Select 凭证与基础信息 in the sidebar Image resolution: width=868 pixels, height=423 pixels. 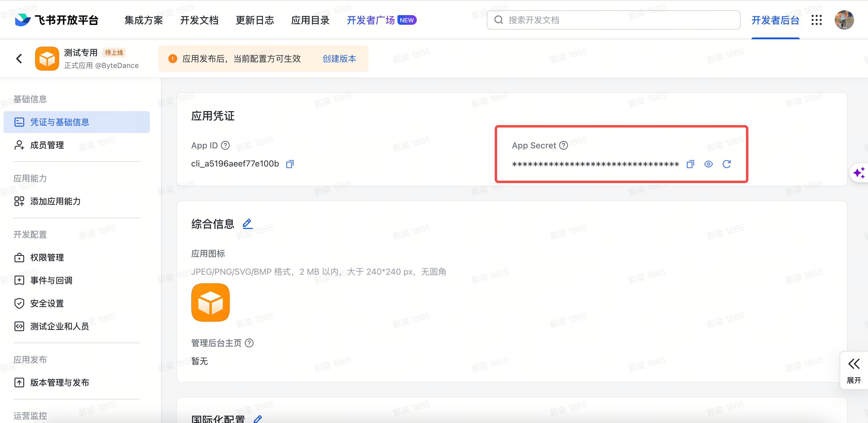point(76,122)
